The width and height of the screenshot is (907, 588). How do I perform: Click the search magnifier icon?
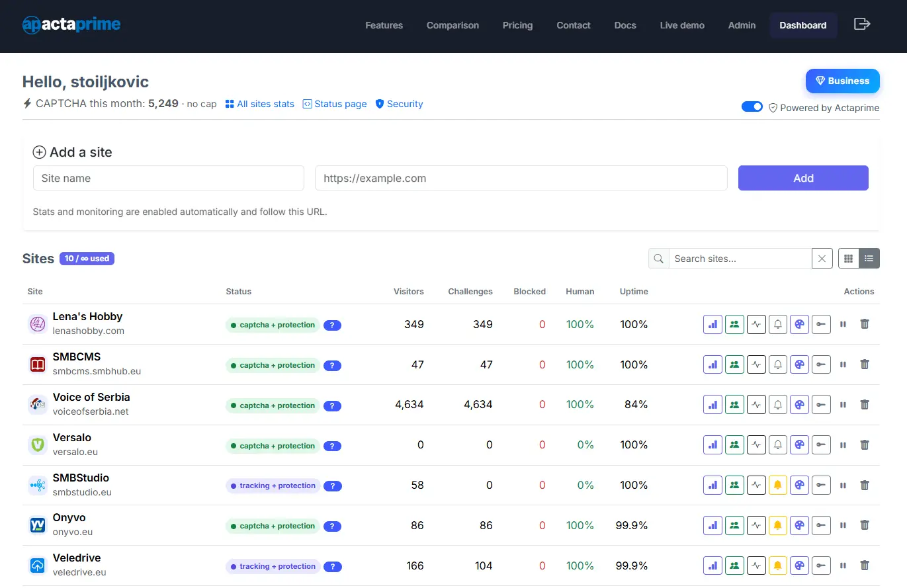(658, 259)
